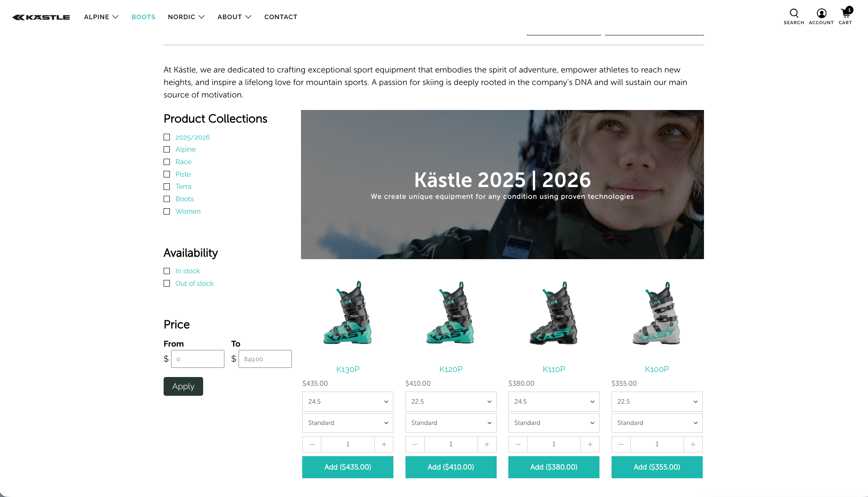Go to the Contact menu item
Image resolution: width=868 pixels, height=497 pixels.
point(281,17)
